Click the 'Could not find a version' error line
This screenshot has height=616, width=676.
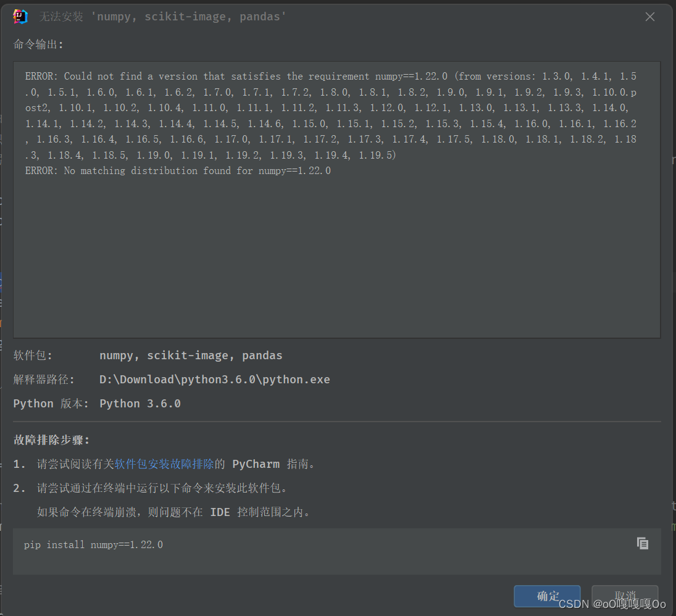[331, 77]
